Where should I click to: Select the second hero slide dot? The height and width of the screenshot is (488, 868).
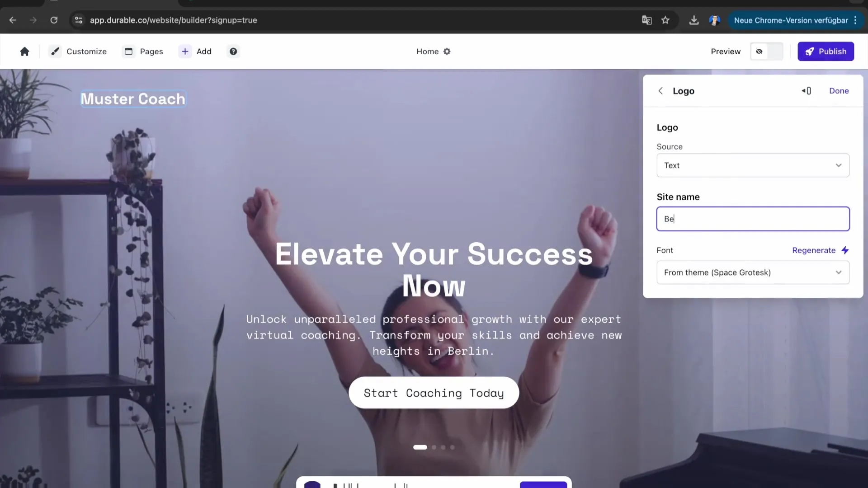point(434,447)
